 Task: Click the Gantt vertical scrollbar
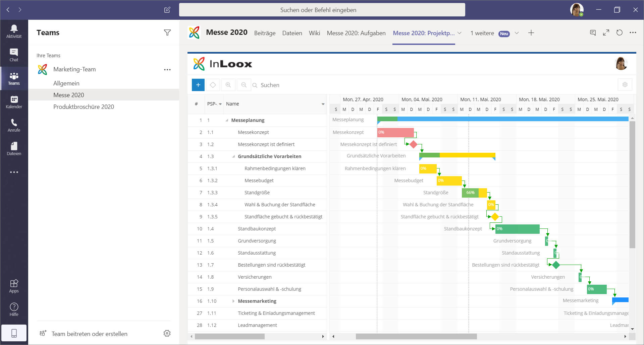click(x=632, y=185)
